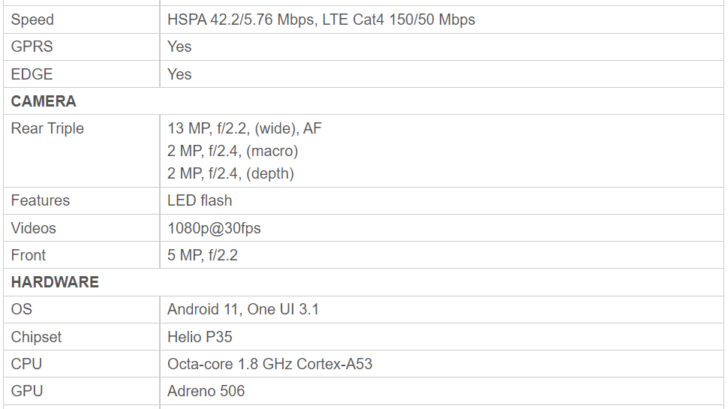The width and height of the screenshot is (728, 409).
Task: Select the 2 MP depth camera line
Action: click(x=231, y=173)
